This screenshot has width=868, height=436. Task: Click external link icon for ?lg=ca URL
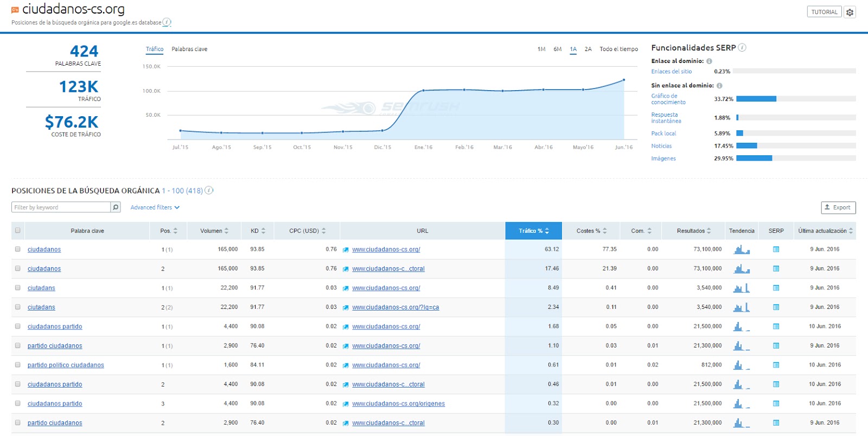pos(346,307)
